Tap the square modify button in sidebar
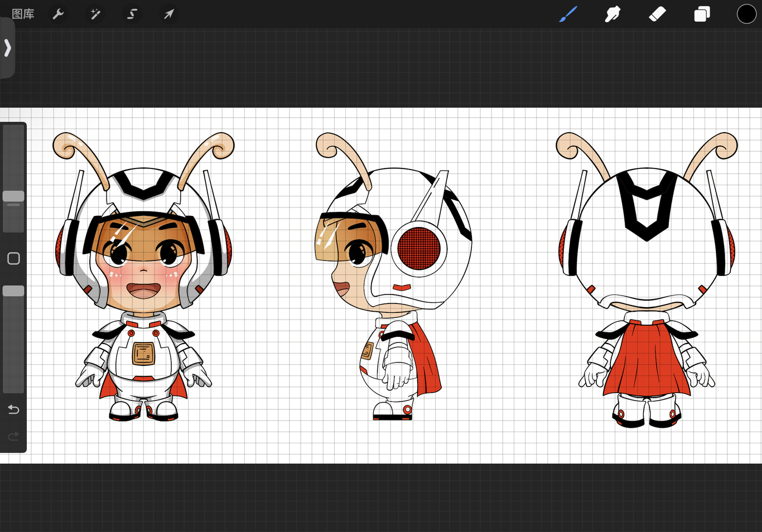762x532 pixels. pyautogui.click(x=13, y=259)
